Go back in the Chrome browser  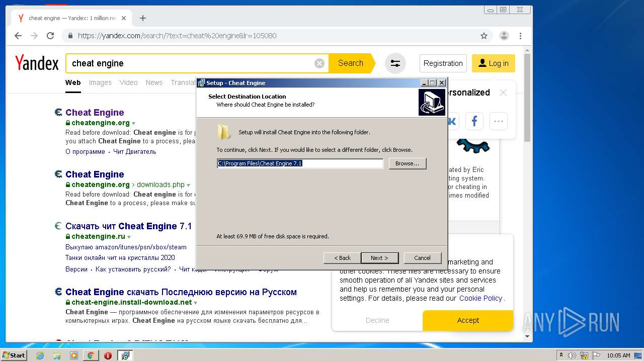[x=18, y=36]
